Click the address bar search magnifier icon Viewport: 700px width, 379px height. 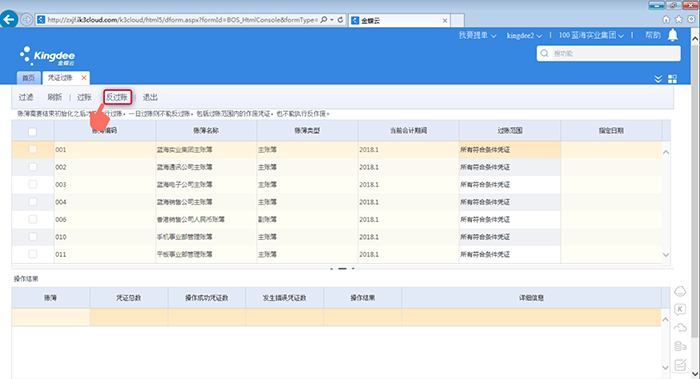coord(324,20)
